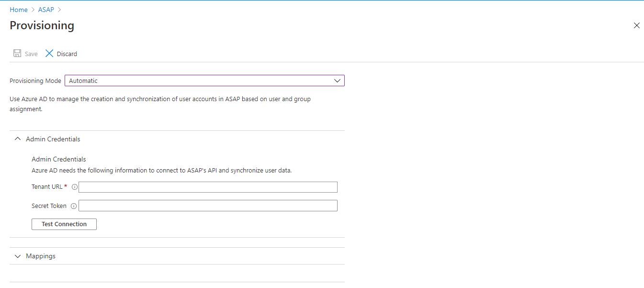644x288 pixels.
Task: Go to Home in the breadcrumb
Action: pos(19,10)
